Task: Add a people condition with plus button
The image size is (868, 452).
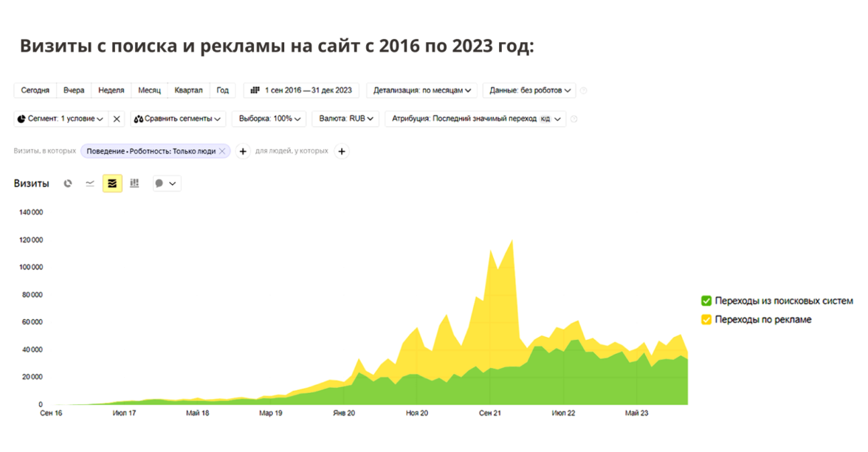Action: pos(342,151)
